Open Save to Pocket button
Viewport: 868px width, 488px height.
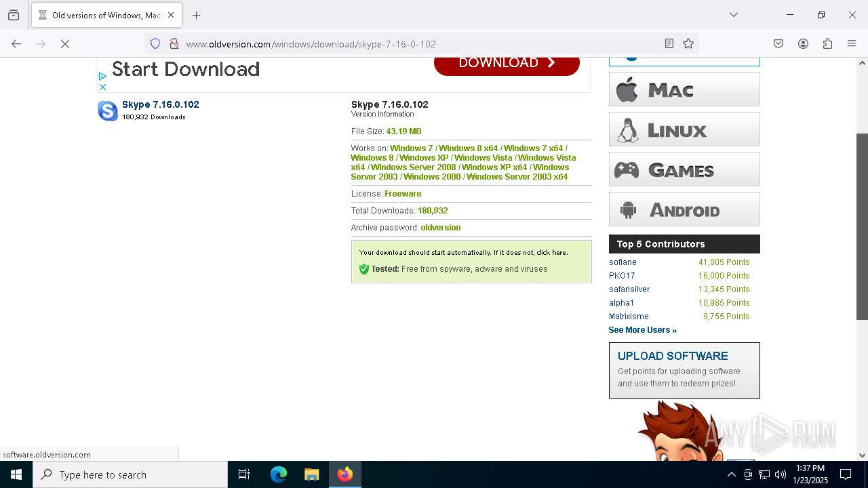coord(778,43)
